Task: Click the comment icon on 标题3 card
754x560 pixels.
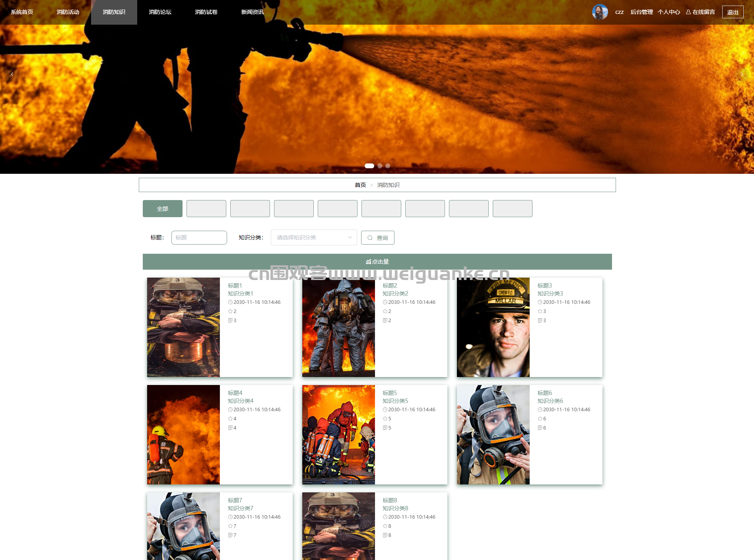Action: pos(540,321)
